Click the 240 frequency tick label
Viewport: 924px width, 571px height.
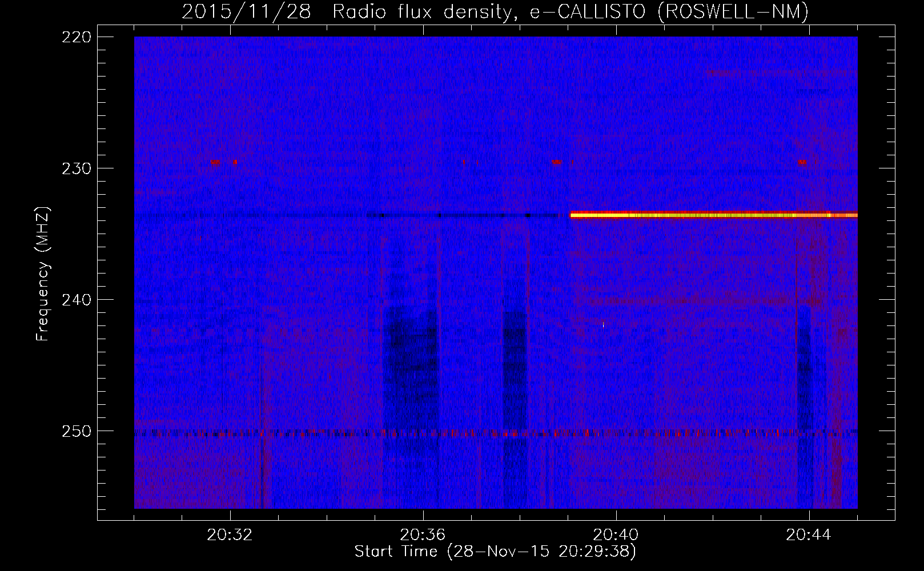coord(76,300)
